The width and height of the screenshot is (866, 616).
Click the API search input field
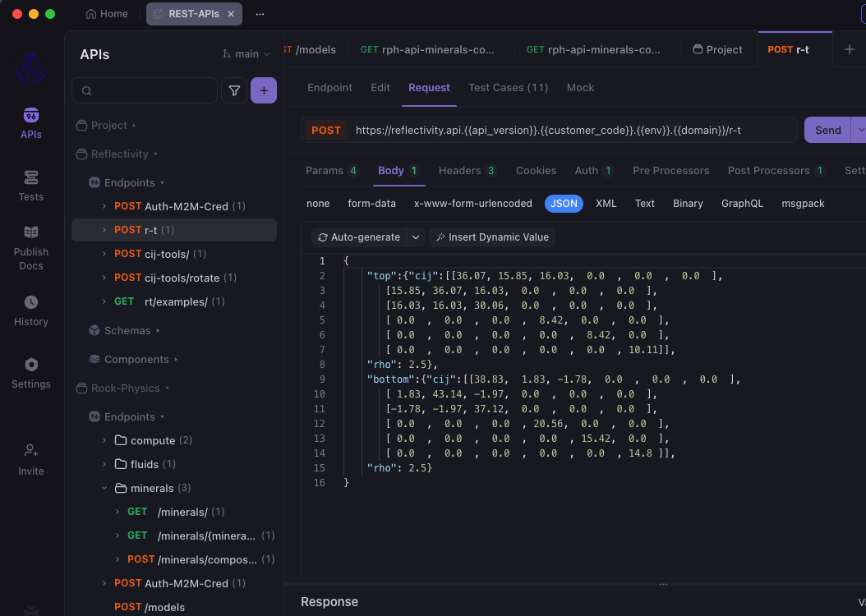(145, 90)
